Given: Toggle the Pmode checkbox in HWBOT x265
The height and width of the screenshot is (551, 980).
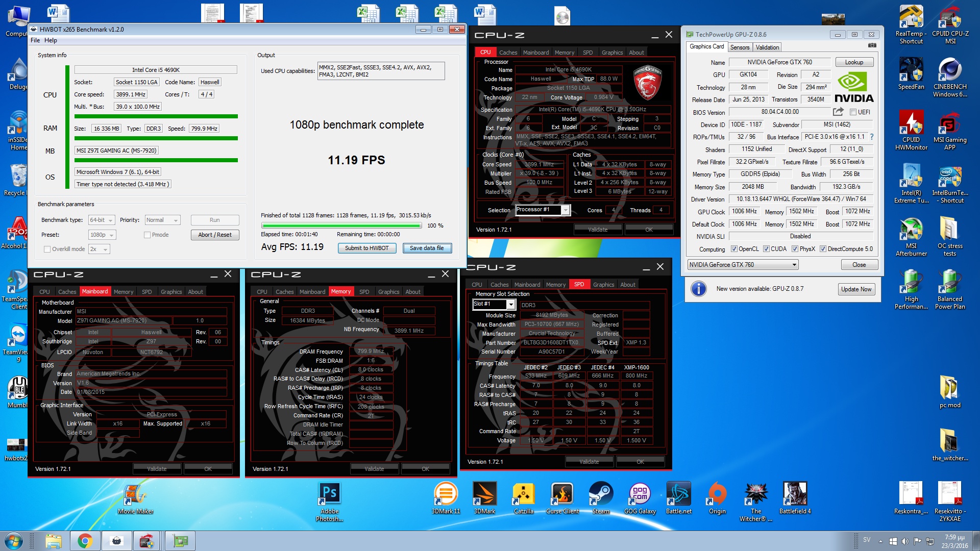Looking at the screenshot, I should [x=147, y=235].
